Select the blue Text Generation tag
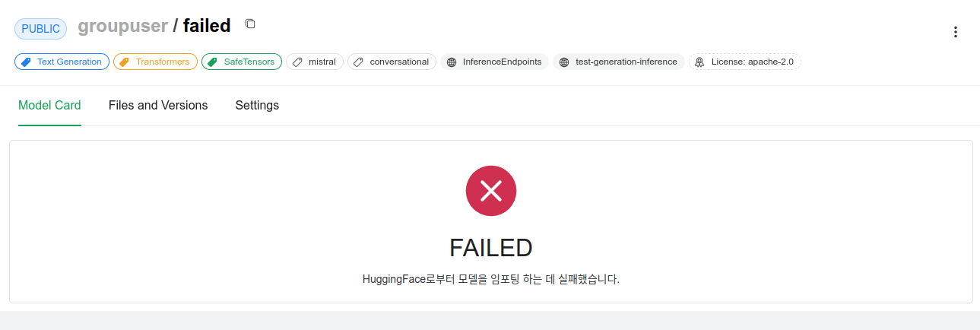The image size is (980, 330). point(62,62)
